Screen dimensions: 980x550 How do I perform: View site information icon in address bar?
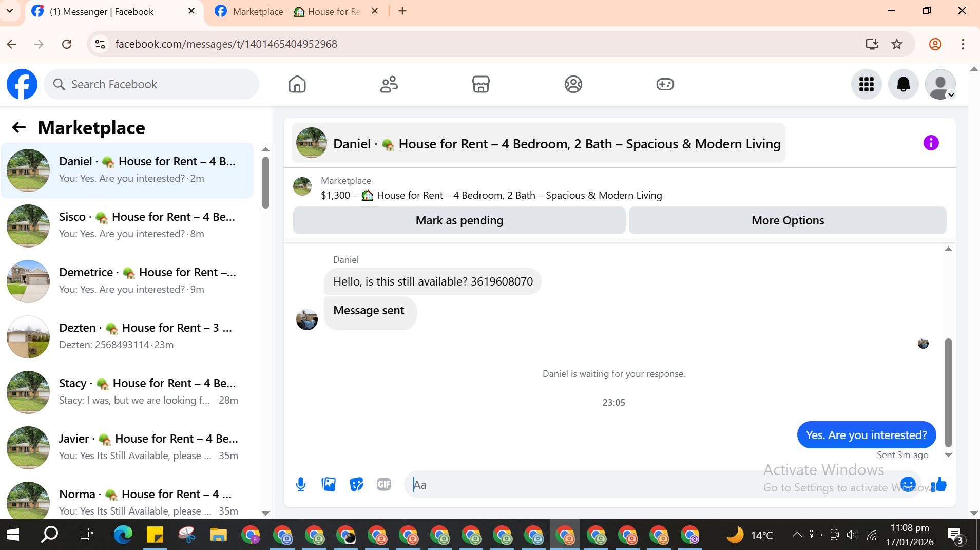[100, 44]
